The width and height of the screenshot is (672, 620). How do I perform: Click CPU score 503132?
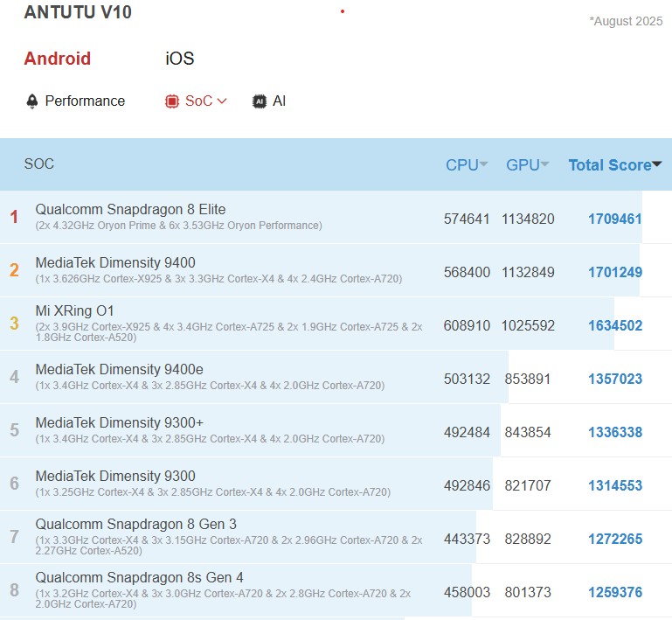point(467,379)
